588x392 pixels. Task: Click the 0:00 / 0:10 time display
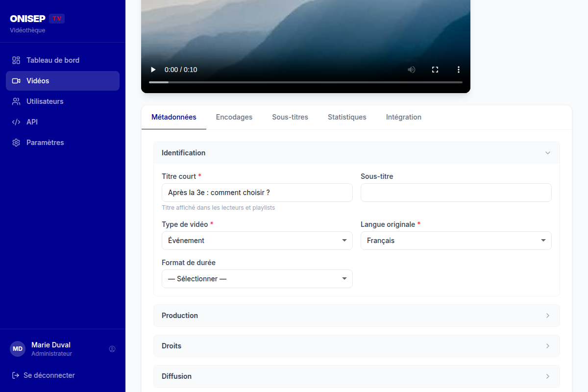pyautogui.click(x=181, y=70)
